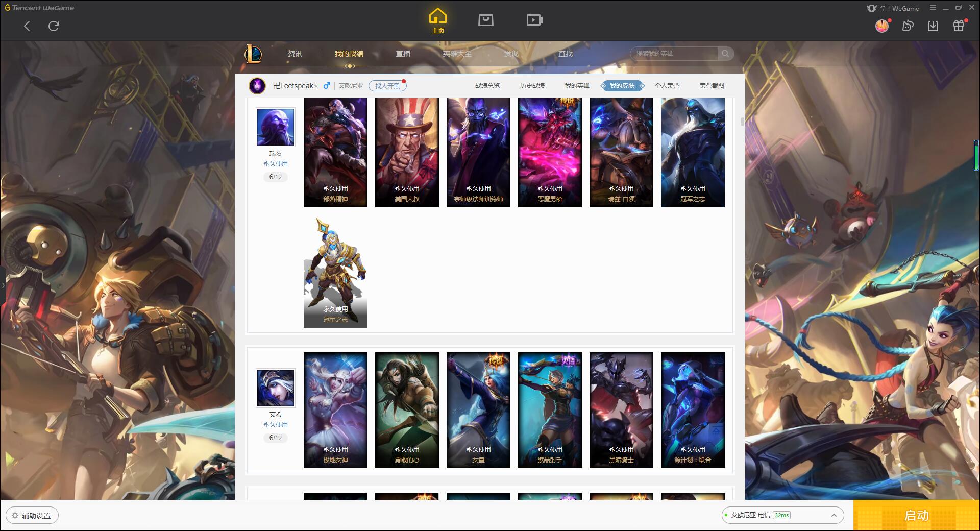This screenshot has width=980, height=531.
Task: Select the 我的皮肤 sub-tab
Action: [x=622, y=86]
